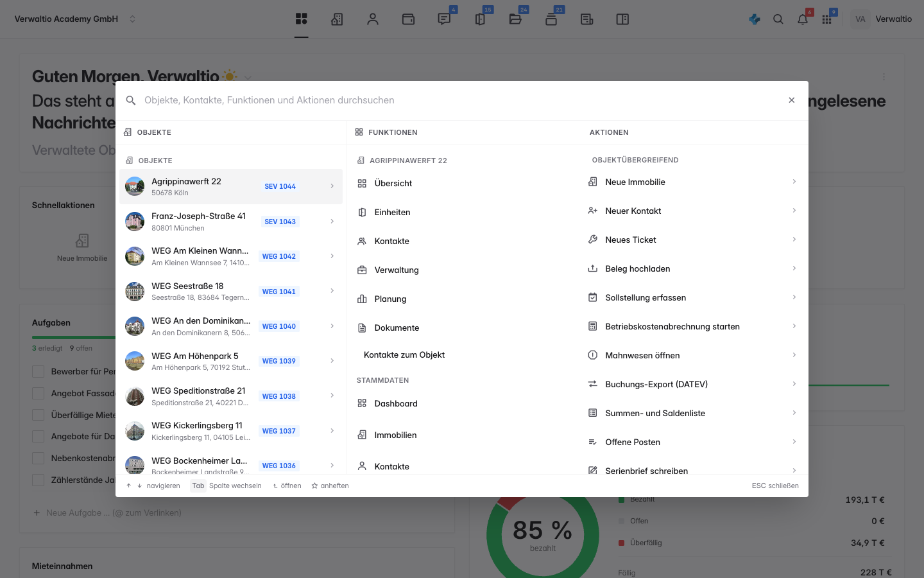Open the chat messages icon with badge 4
The height and width of the screenshot is (578, 924).
click(444, 19)
